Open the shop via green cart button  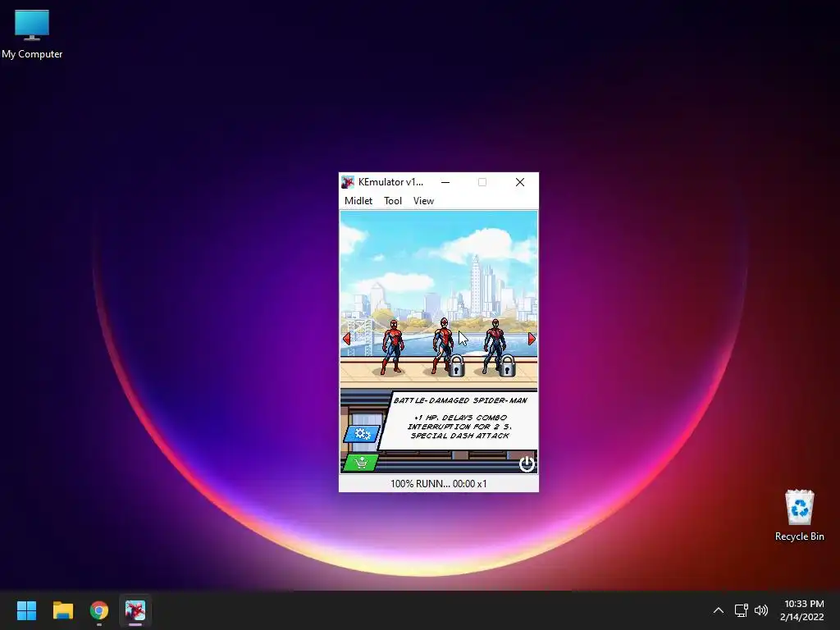point(361,463)
